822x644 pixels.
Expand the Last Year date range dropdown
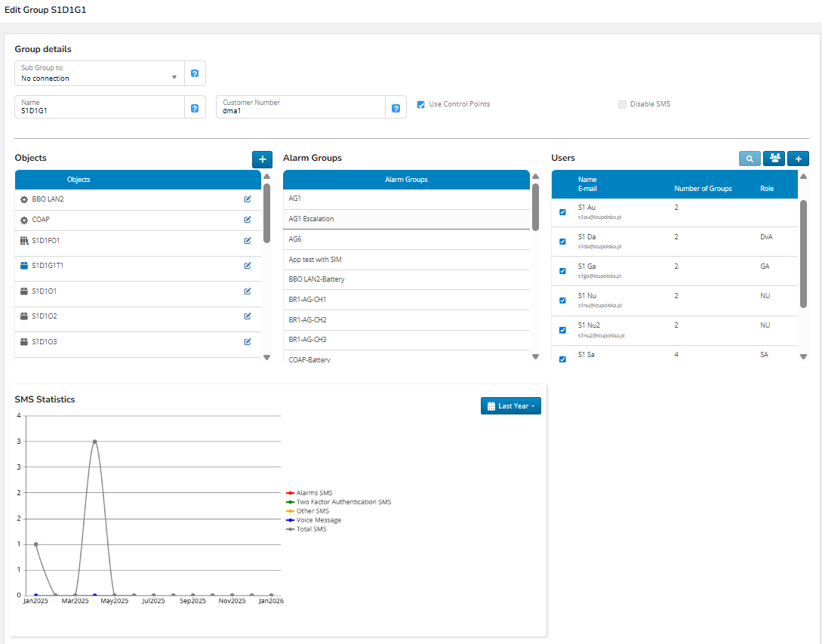[x=511, y=406]
